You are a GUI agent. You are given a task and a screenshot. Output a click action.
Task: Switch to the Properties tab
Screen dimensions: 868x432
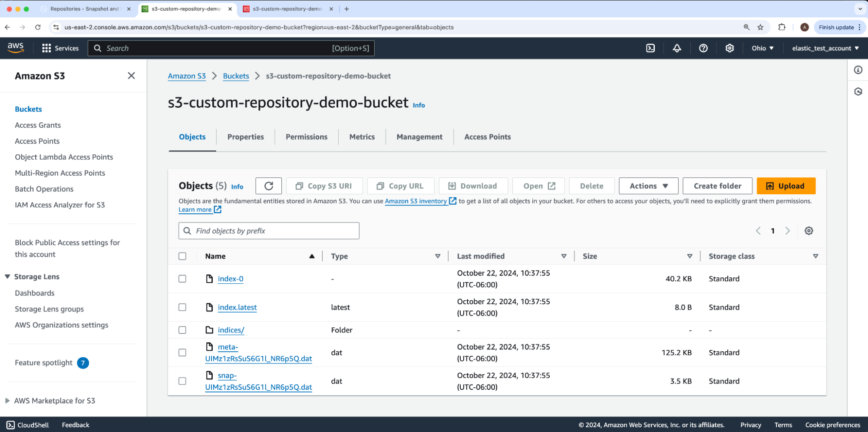pyautogui.click(x=245, y=137)
